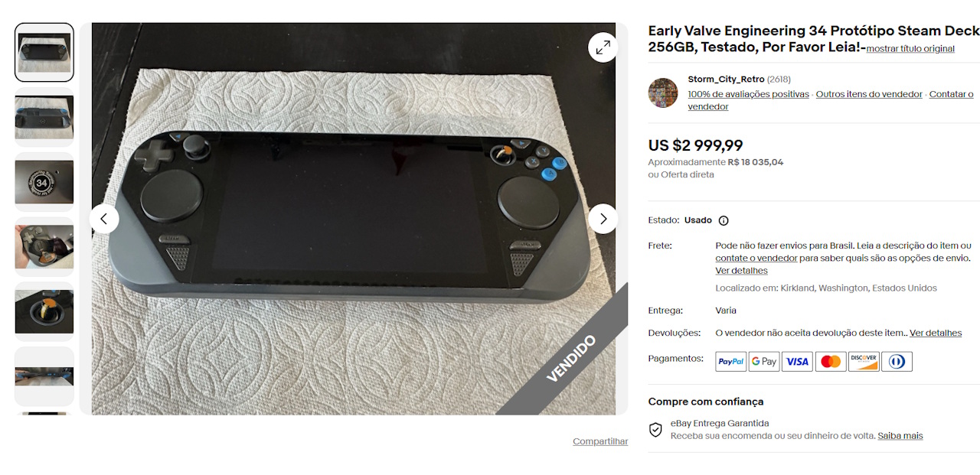Select the PayPal payment icon
Viewport: 980px width, 475px height.
pos(731,362)
